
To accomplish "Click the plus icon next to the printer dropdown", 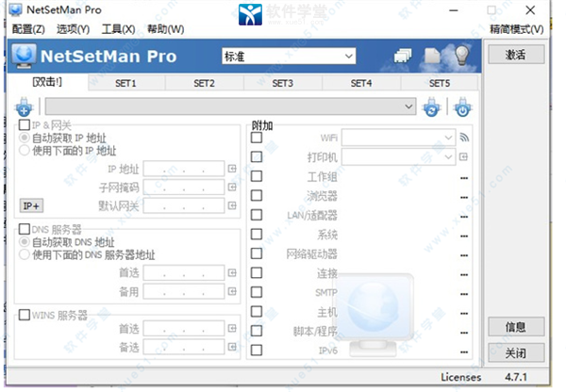I will [x=464, y=157].
